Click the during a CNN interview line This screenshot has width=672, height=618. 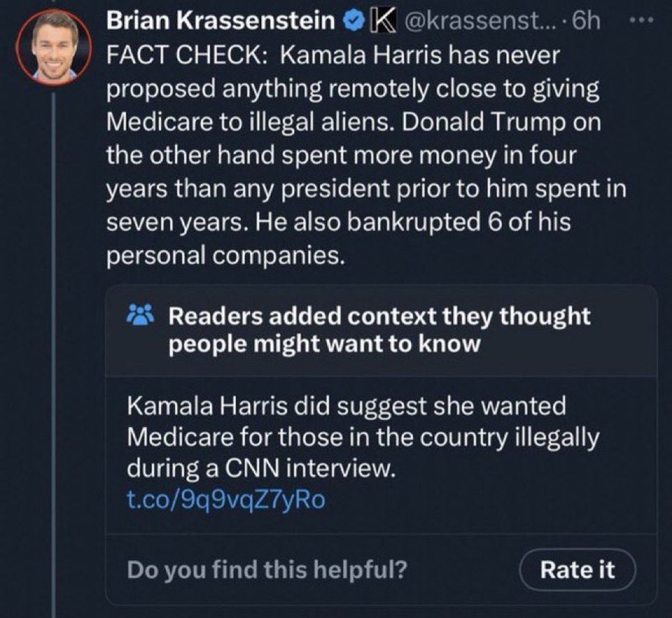(260, 469)
